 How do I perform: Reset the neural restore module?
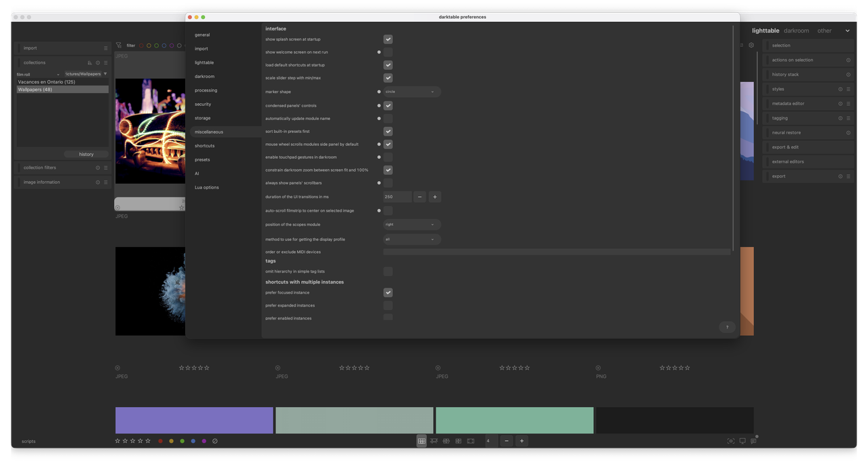848,132
